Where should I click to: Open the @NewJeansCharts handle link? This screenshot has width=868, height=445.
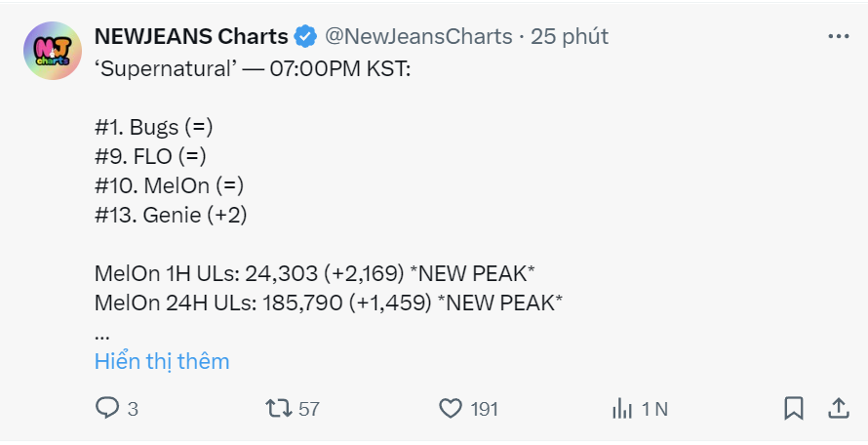(x=417, y=37)
